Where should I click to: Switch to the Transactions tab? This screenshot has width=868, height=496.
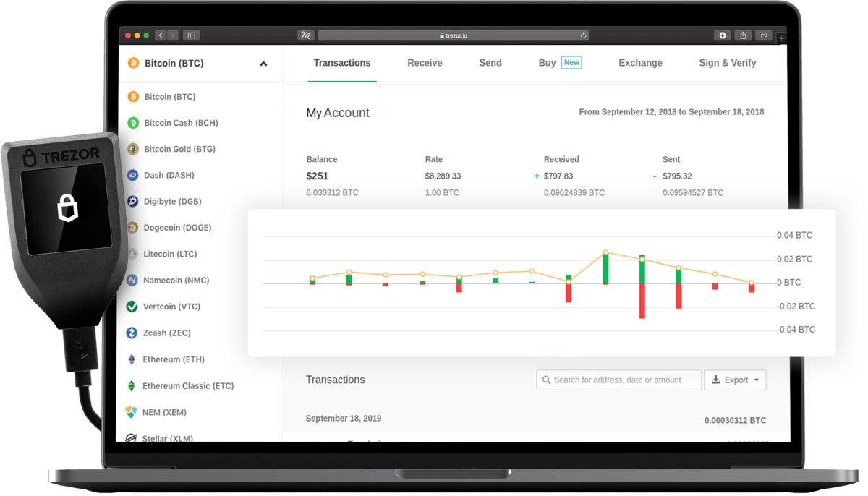pyautogui.click(x=342, y=63)
